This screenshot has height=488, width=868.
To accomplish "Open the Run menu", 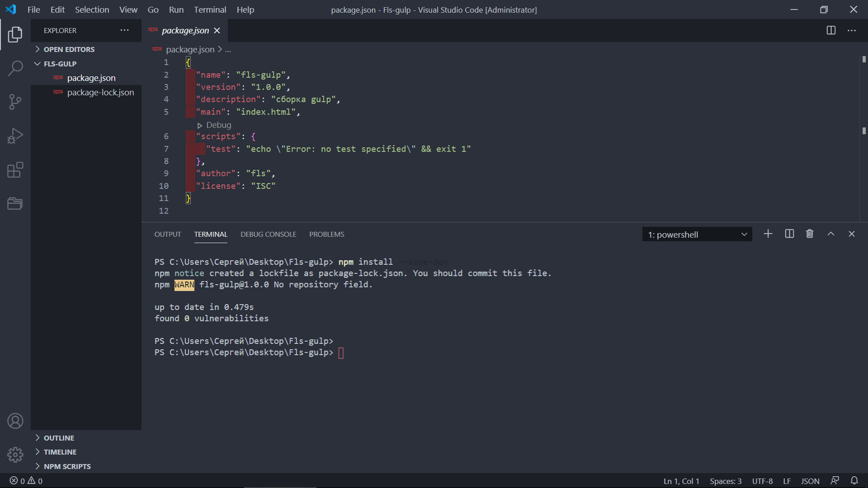I will pos(176,9).
